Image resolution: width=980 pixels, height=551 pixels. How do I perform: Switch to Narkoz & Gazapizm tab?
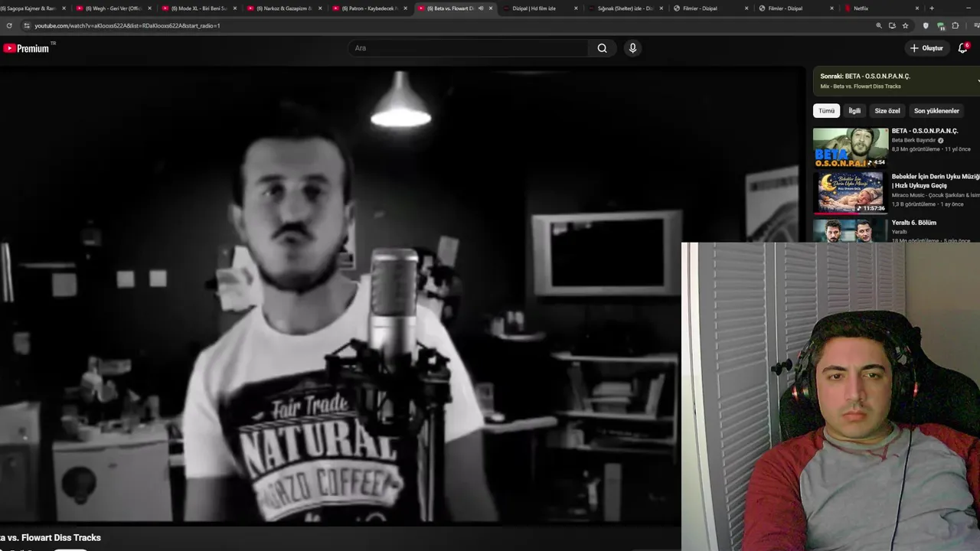283,8
